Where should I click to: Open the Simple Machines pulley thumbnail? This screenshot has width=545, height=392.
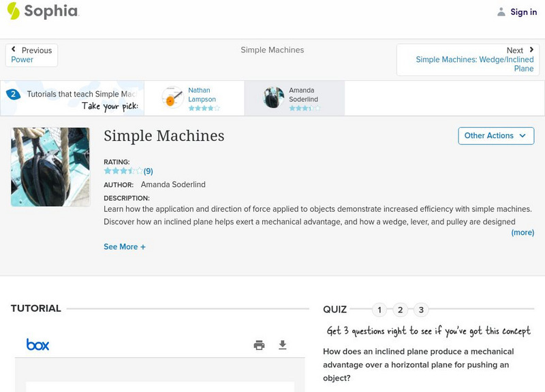point(50,167)
